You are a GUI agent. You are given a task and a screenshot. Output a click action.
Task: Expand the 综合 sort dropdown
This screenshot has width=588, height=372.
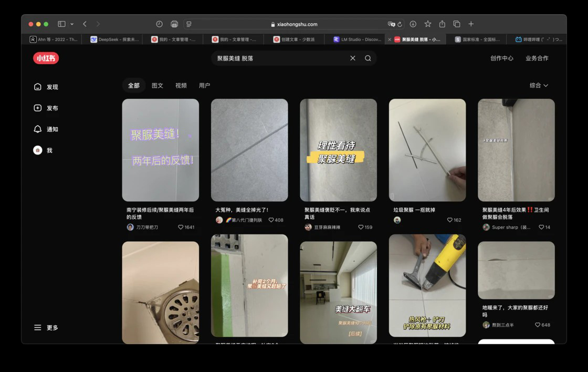[539, 86]
